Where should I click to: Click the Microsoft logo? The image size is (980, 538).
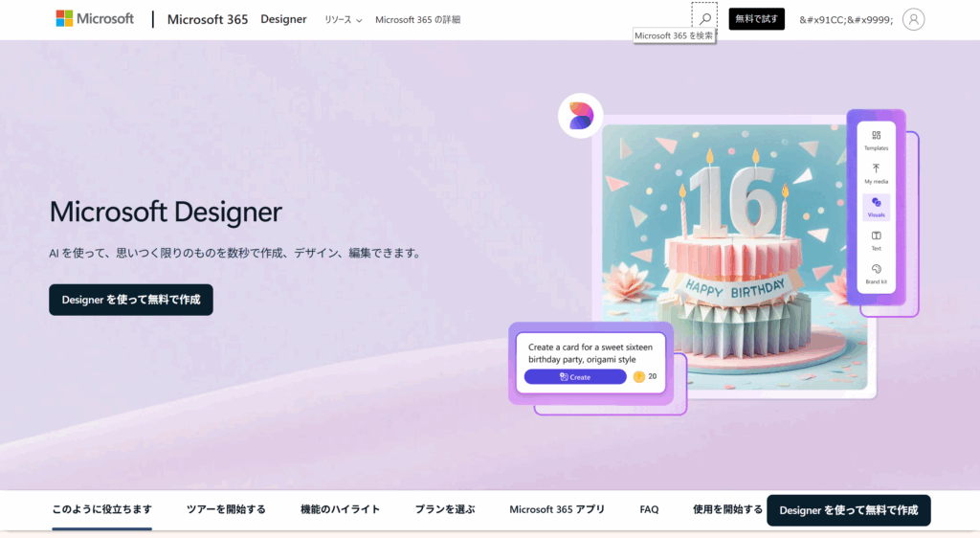pos(95,19)
